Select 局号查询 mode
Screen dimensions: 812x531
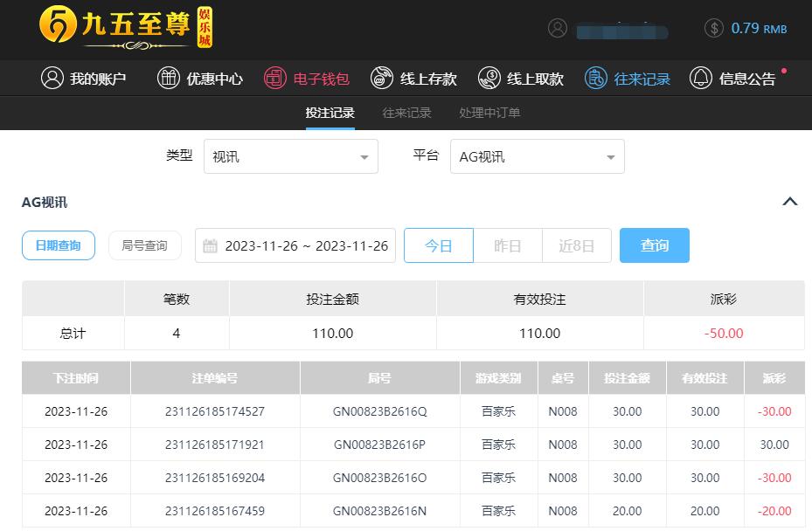pyautogui.click(x=145, y=245)
